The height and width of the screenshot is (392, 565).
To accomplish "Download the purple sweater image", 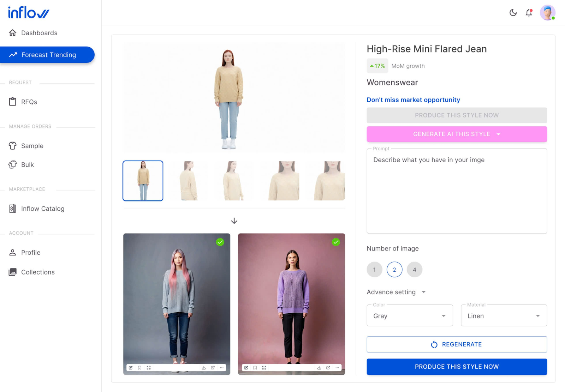I will pyautogui.click(x=319, y=368).
